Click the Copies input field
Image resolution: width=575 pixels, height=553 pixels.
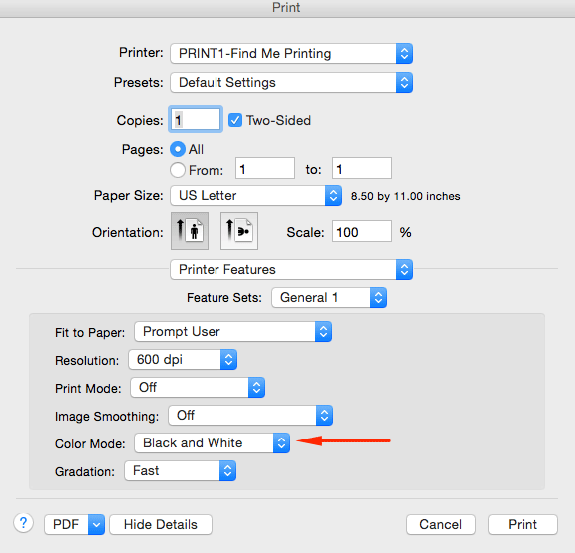pyautogui.click(x=195, y=120)
